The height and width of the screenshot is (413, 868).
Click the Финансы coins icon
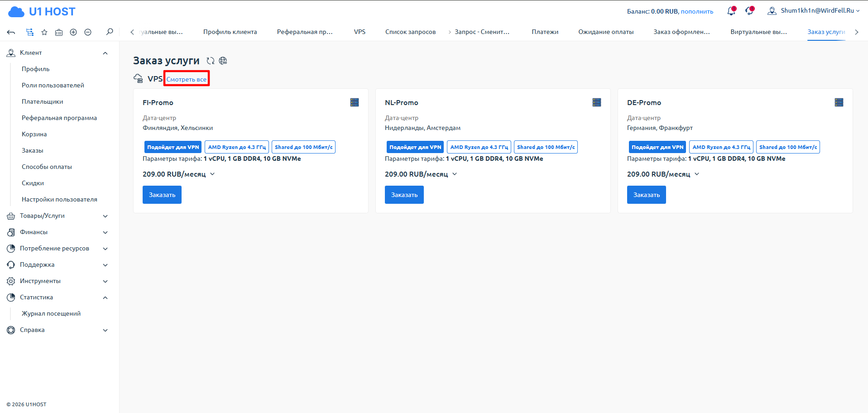point(11,232)
